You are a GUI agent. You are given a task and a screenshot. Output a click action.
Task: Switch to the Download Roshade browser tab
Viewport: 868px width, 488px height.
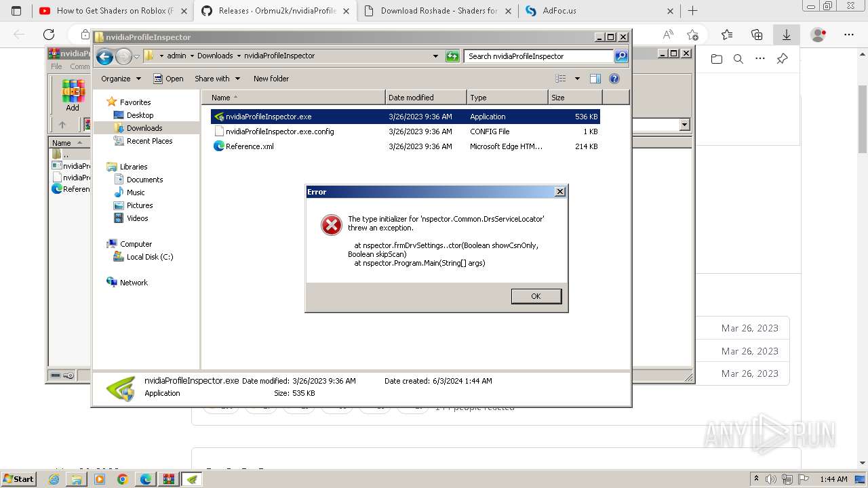click(x=438, y=11)
